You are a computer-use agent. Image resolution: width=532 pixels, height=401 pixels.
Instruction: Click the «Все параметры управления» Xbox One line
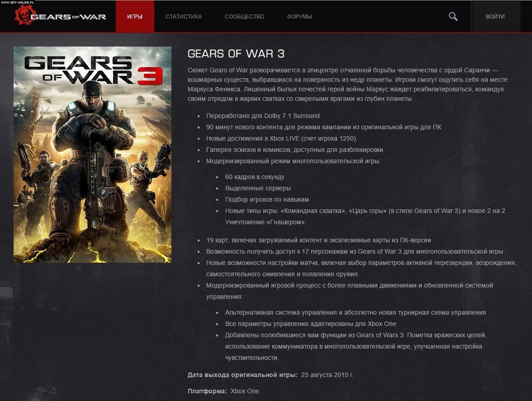pos(310,324)
